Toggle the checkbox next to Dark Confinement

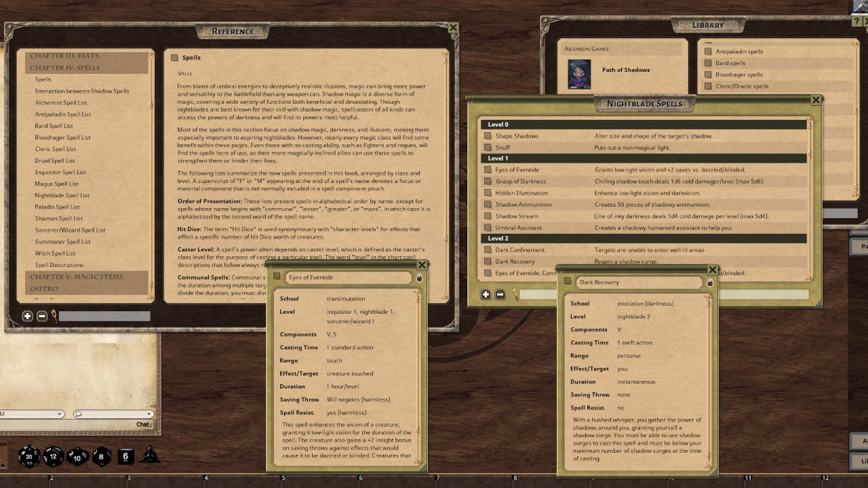point(487,249)
